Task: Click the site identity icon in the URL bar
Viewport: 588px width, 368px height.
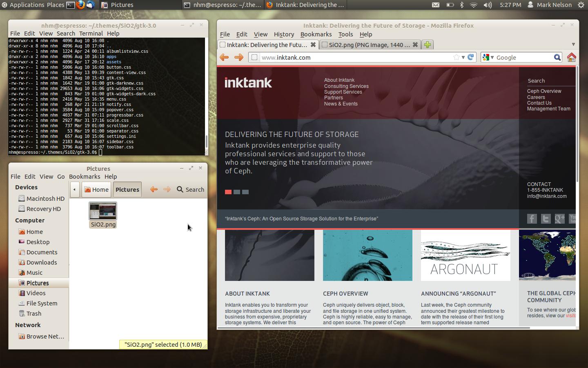Action: pyautogui.click(x=254, y=57)
